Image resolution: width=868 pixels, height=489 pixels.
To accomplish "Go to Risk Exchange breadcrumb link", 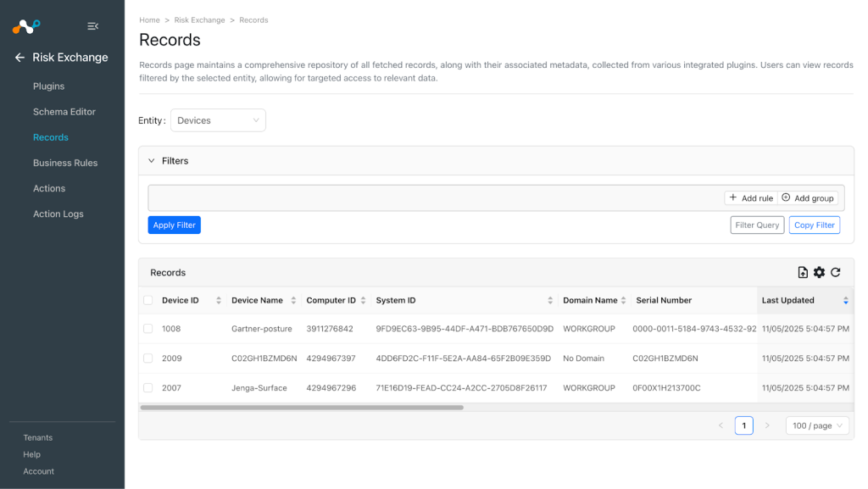I will pos(200,19).
